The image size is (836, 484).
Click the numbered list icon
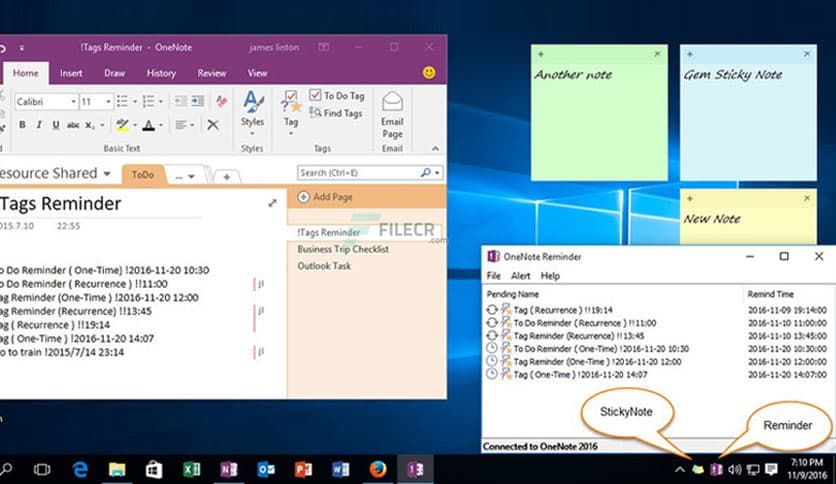(149, 101)
